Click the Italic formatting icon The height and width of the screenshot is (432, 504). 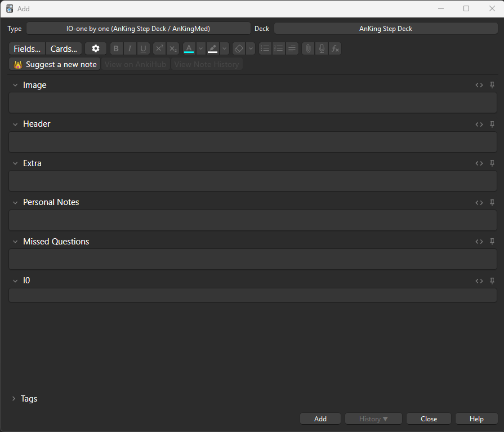pyautogui.click(x=130, y=49)
